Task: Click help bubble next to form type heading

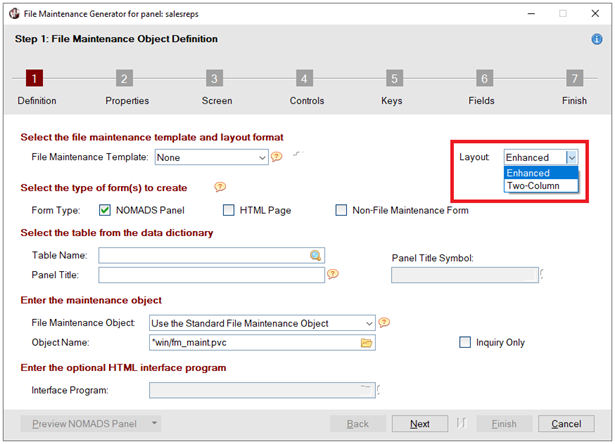Action: coord(220,187)
